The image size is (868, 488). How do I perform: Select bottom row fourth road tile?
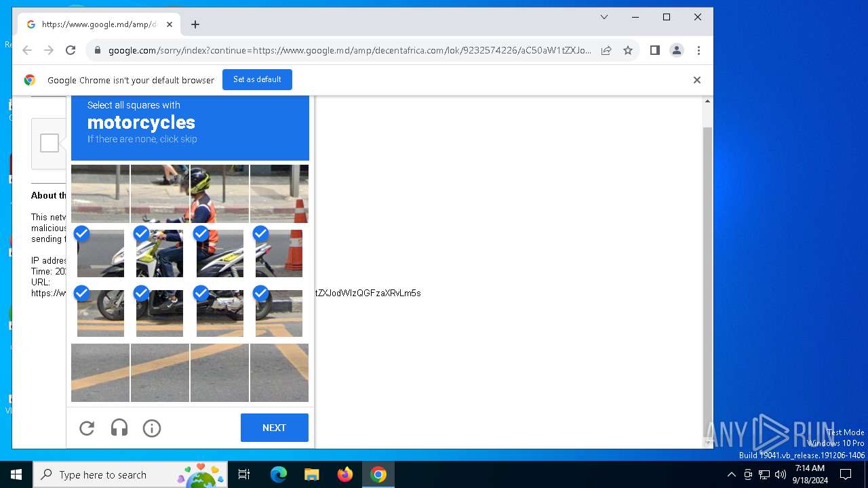(279, 373)
